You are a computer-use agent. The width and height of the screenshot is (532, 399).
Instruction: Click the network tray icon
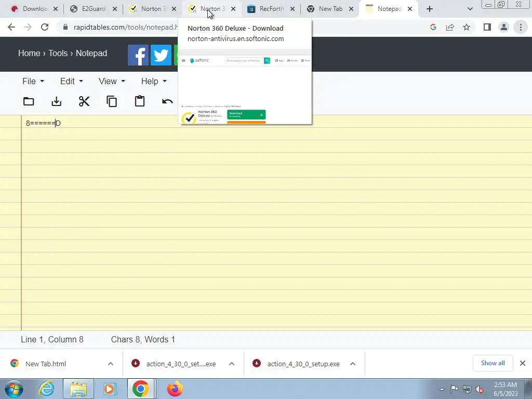point(467,389)
